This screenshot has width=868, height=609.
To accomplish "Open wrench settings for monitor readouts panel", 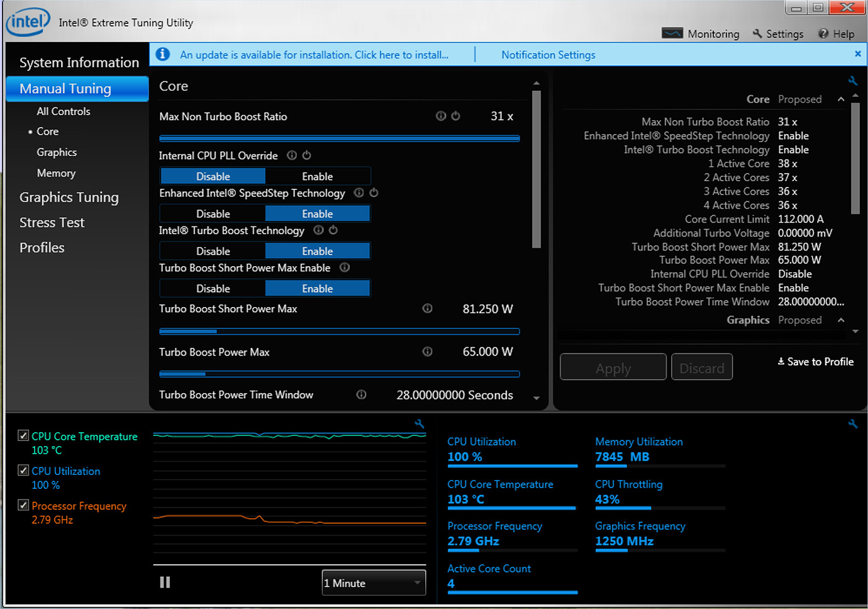I will [x=853, y=424].
